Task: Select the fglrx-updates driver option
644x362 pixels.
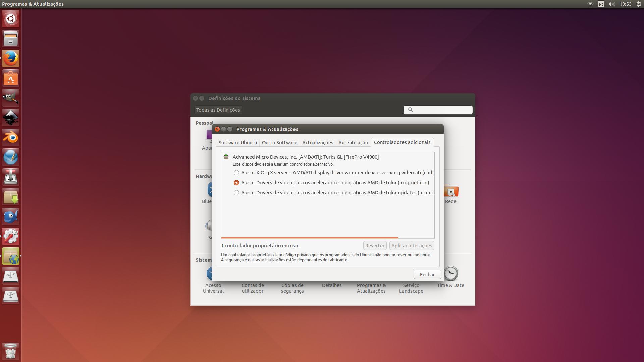Action: [334, 193]
